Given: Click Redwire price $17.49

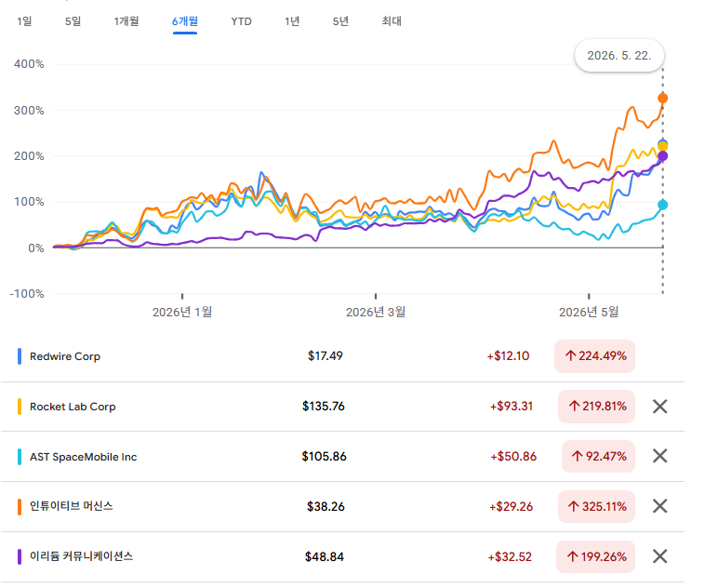Looking at the screenshot, I should click(326, 355).
